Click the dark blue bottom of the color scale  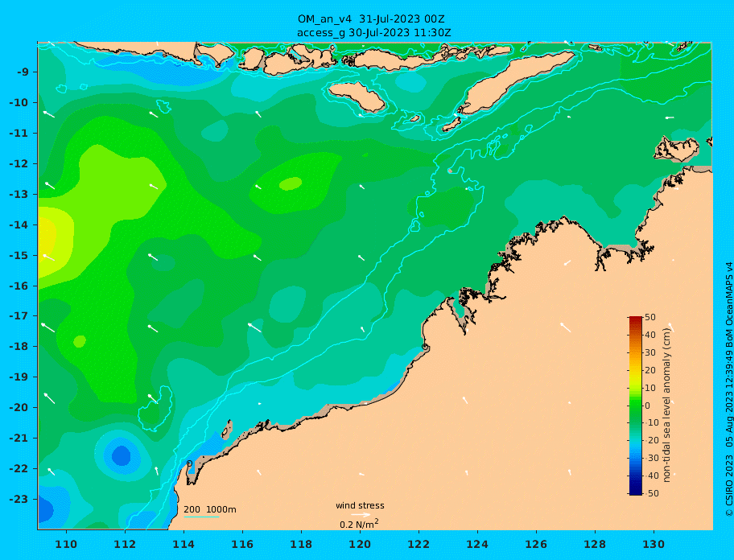coord(635,492)
